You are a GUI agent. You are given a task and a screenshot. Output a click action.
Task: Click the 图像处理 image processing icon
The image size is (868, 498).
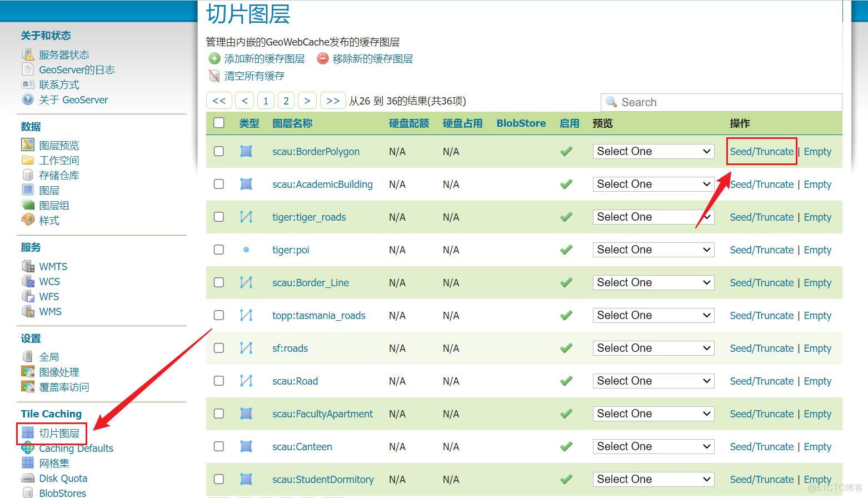click(x=28, y=372)
